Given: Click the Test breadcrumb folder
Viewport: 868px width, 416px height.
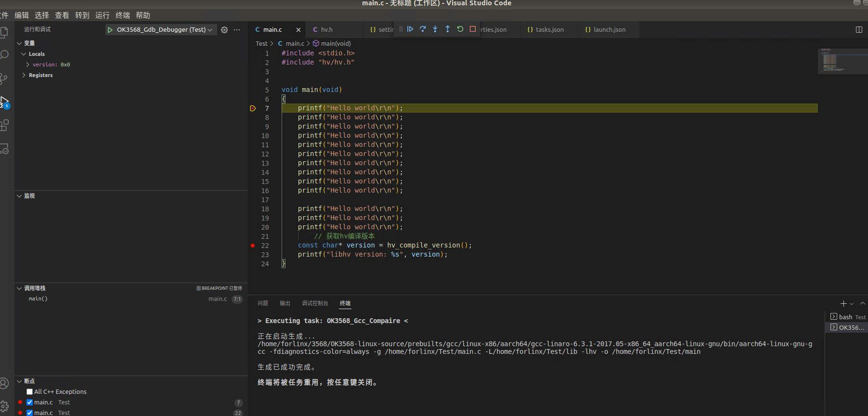Looking at the screenshot, I should pyautogui.click(x=261, y=44).
